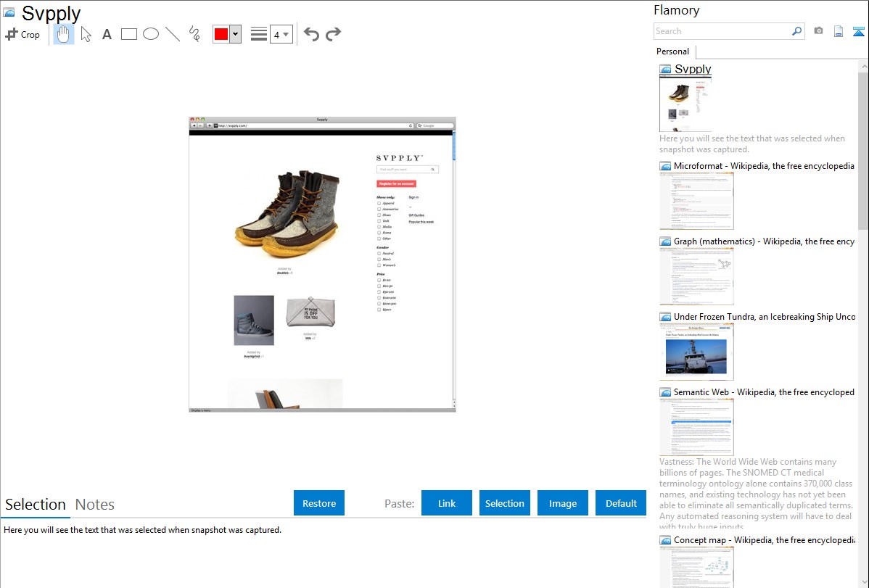The width and height of the screenshot is (869, 588).
Task: Open the Personal tab
Action: (673, 51)
